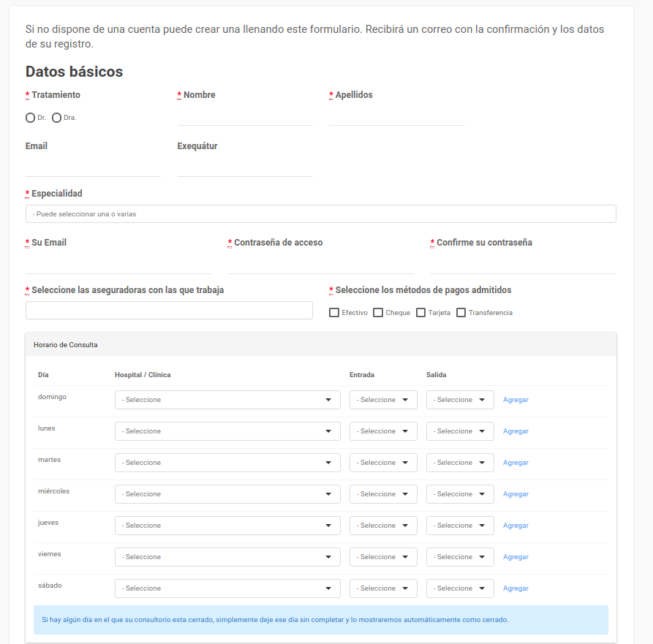Screen dimensions: 653x644
Task: Focus the Nombre text field
Action: 245,116
